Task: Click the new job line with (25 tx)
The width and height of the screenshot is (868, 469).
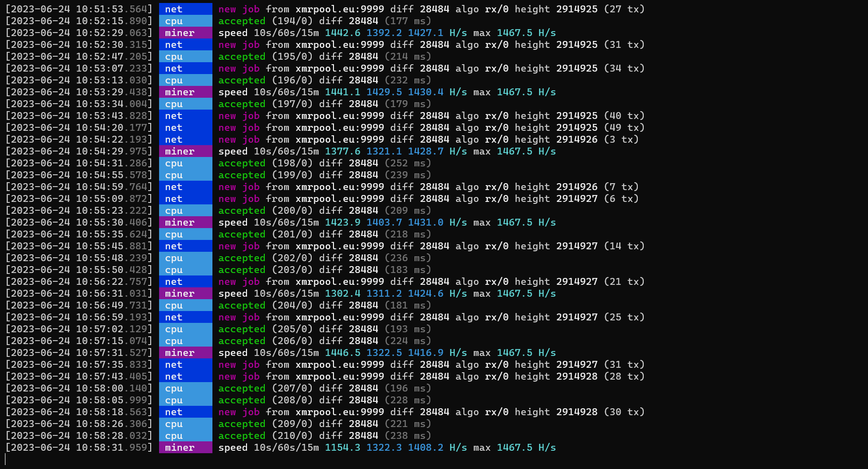Action: (x=431, y=317)
